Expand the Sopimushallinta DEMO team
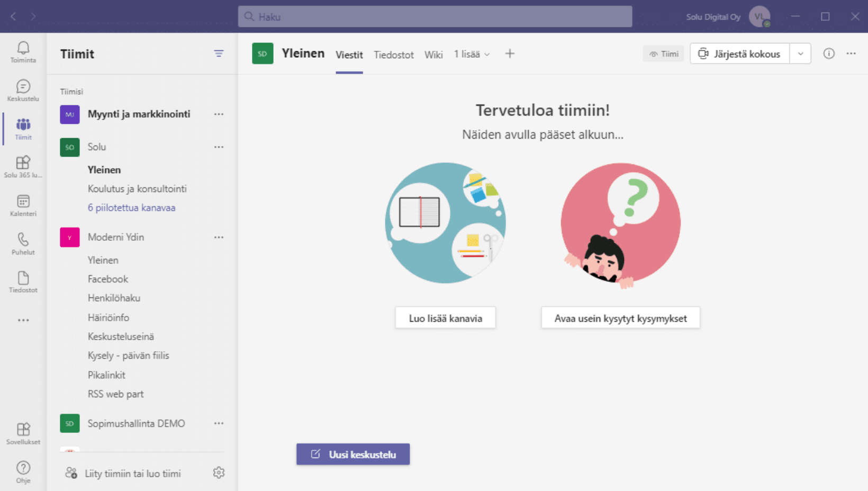The width and height of the screenshot is (868, 491). (136, 423)
